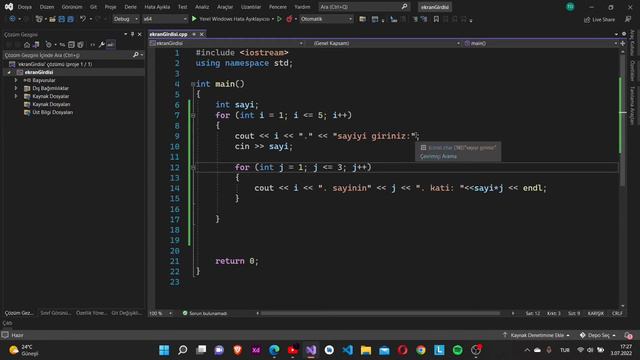
Task: Click the TUR language indicator in system tray
Action: (564, 350)
